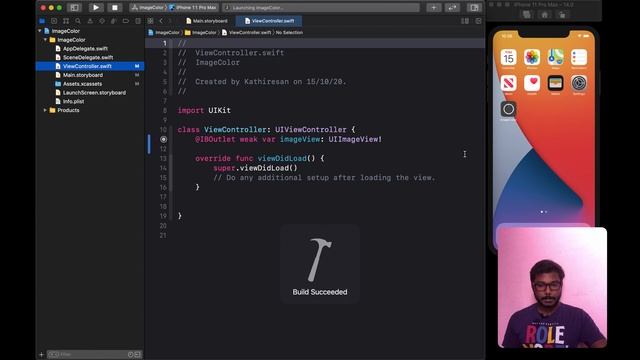Open Maps app in simulator
The height and width of the screenshot is (360, 640).
556,58
